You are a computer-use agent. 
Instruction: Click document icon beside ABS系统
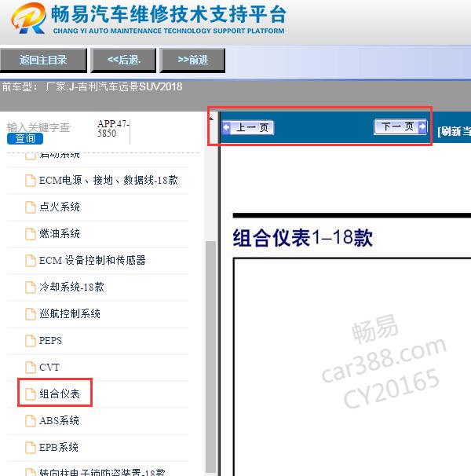pyautogui.click(x=31, y=421)
